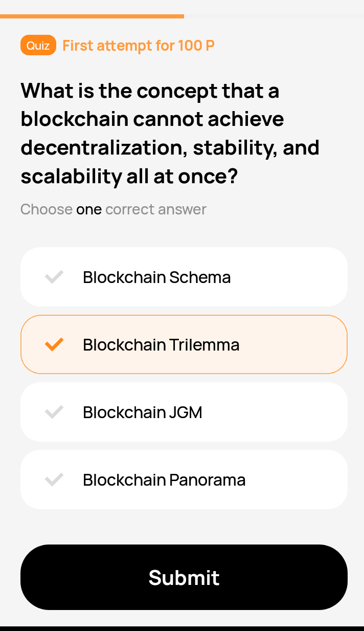Click the orange filled part of the progress bar
This screenshot has height=631, width=364.
[x=92, y=16]
